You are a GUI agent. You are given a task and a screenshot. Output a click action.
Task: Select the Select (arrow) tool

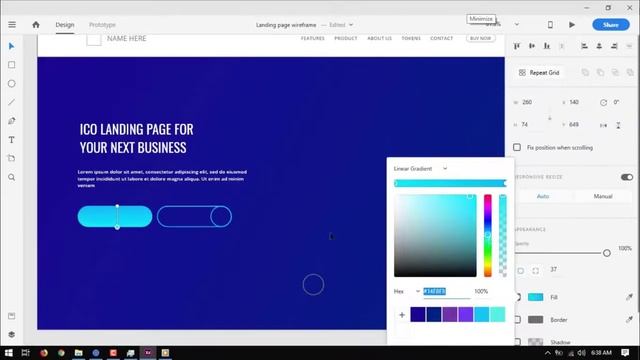point(11,46)
